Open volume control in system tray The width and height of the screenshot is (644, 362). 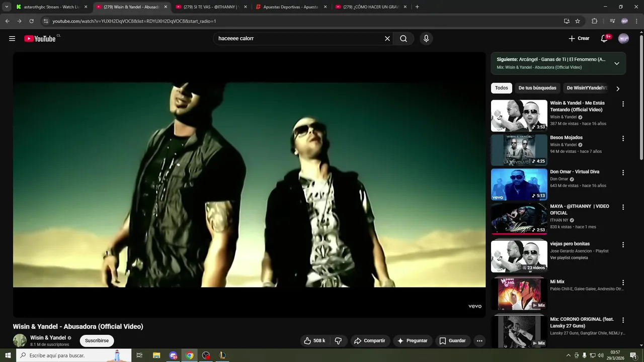tap(601, 355)
